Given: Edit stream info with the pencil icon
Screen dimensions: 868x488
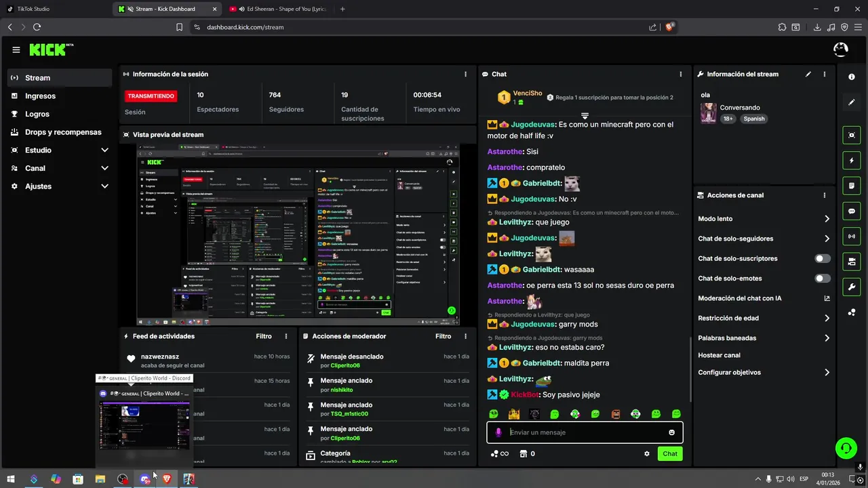Looking at the screenshot, I should pyautogui.click(x=808, y=74).
